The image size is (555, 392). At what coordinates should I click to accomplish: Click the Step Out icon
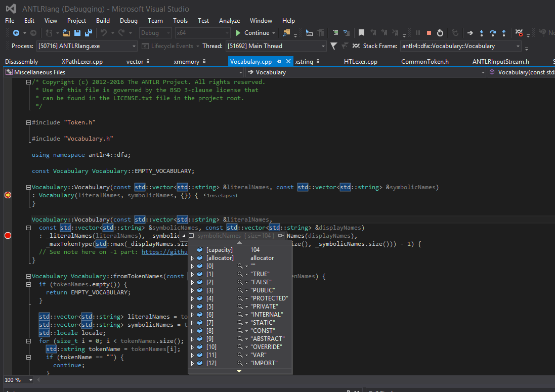(x=504, y=33)
